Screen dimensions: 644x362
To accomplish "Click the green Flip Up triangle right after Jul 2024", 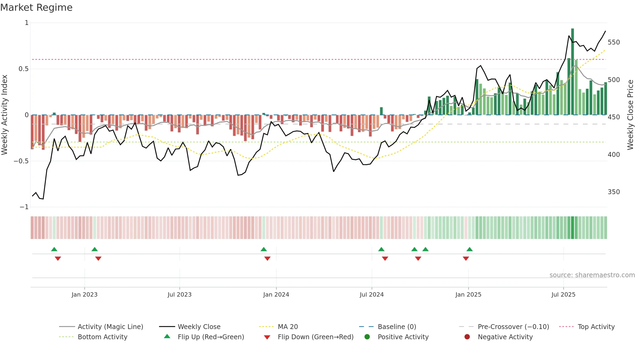I will [x=381, y=249].
